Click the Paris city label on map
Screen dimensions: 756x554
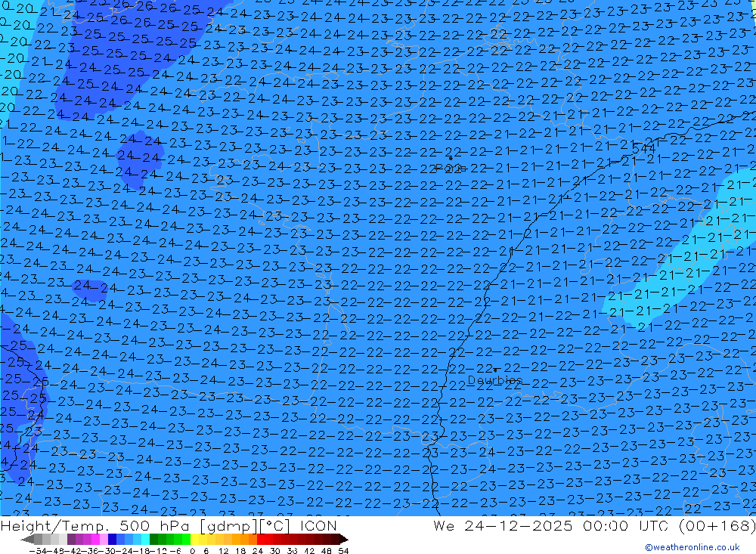[x=451, y=168]
